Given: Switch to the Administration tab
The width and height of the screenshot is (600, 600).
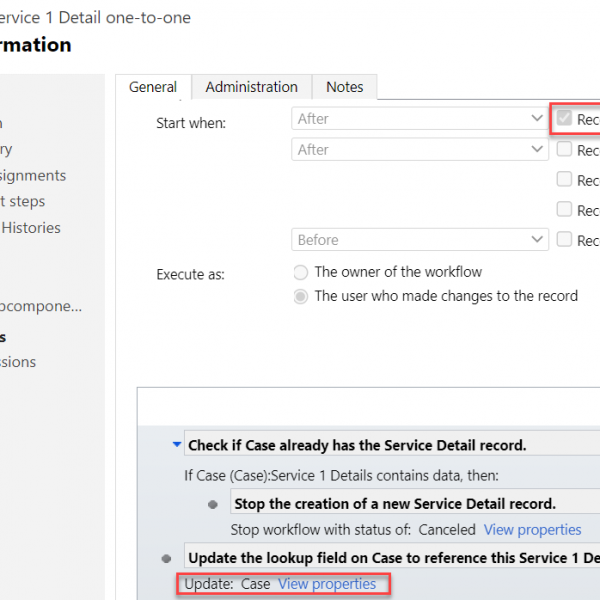Looking at the screenshot, I should click(251, 88).
